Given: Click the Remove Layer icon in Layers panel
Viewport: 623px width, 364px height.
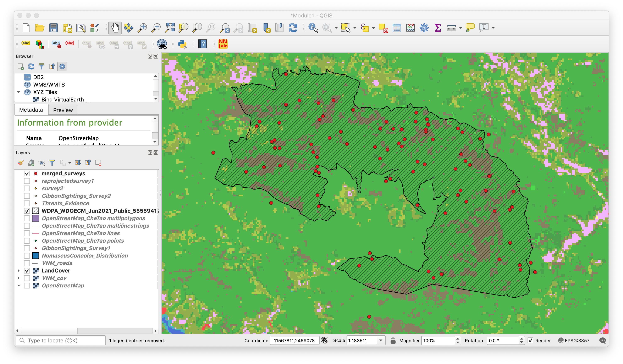Looking at the screenshot, I should (x=98, y=163).
